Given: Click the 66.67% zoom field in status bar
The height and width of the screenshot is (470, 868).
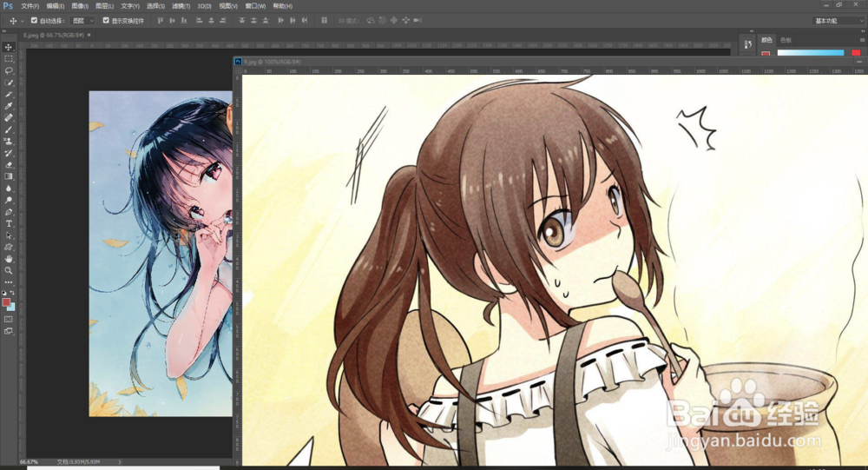Looking at the screenshot, I should [29, 461].
